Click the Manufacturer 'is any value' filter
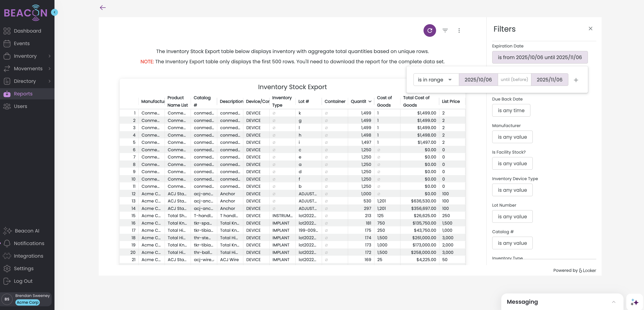 tap(512, 137)
